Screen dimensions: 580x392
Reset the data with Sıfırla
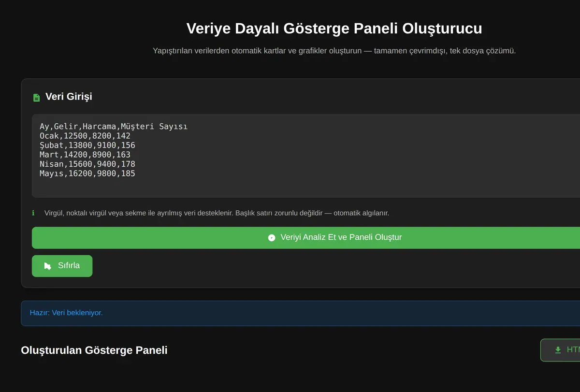coord(62,266)
